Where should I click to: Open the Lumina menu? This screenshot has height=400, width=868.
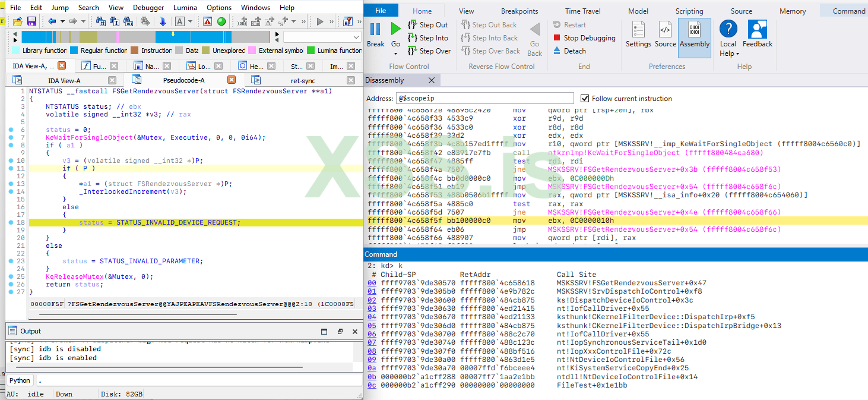(x=185, y=8)
